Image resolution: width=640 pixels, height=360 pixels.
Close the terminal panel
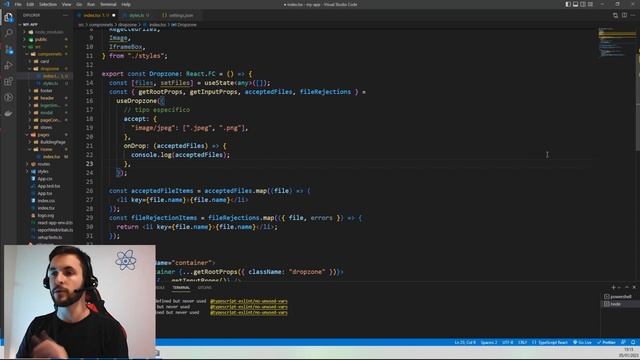click(x=634, y=287)
